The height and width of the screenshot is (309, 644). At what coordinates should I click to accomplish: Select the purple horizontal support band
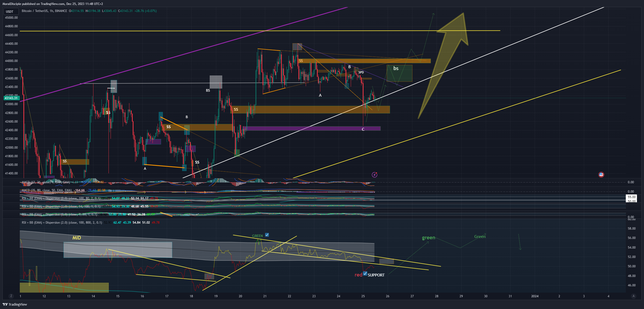pos(312,128)
